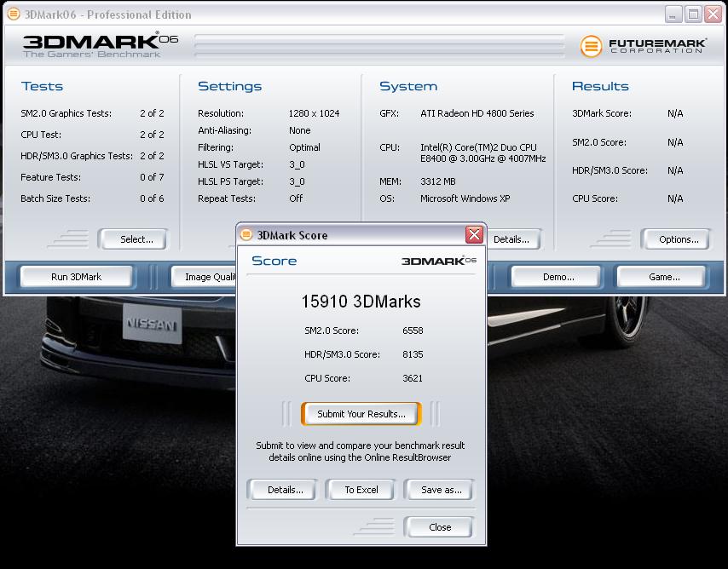728x569 pixels.
Task: Open system Details... in main window
Action: tap(513, 239)
